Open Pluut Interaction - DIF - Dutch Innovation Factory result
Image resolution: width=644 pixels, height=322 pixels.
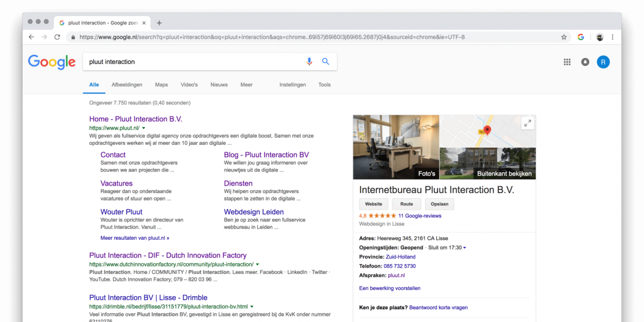tap(168, 255)
